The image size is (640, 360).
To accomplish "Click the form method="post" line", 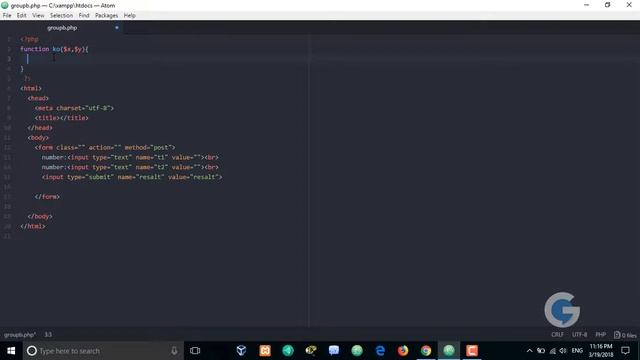I will point(105,147).
